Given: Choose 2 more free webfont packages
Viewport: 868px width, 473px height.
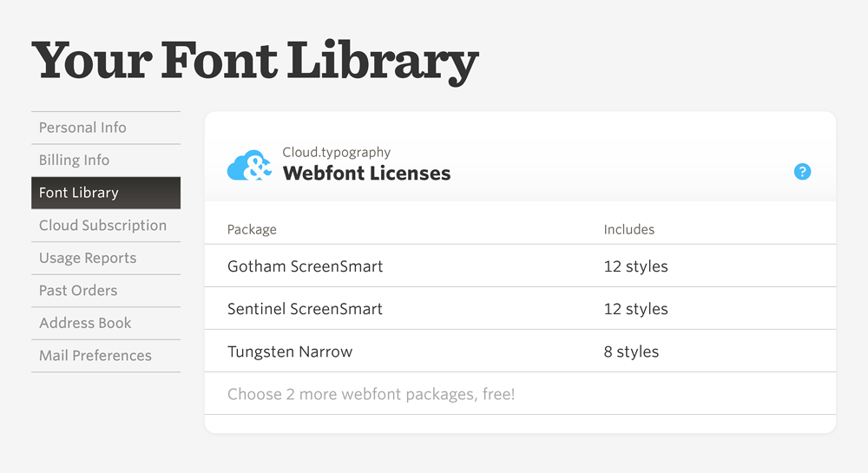Looking at the screenshot, I should (371, 394).
